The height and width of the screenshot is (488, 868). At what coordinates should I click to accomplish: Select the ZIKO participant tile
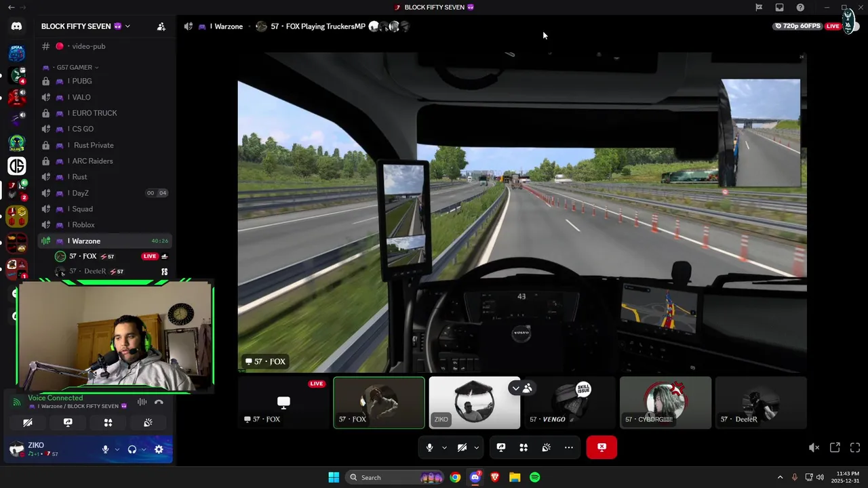tap(475, 403)
